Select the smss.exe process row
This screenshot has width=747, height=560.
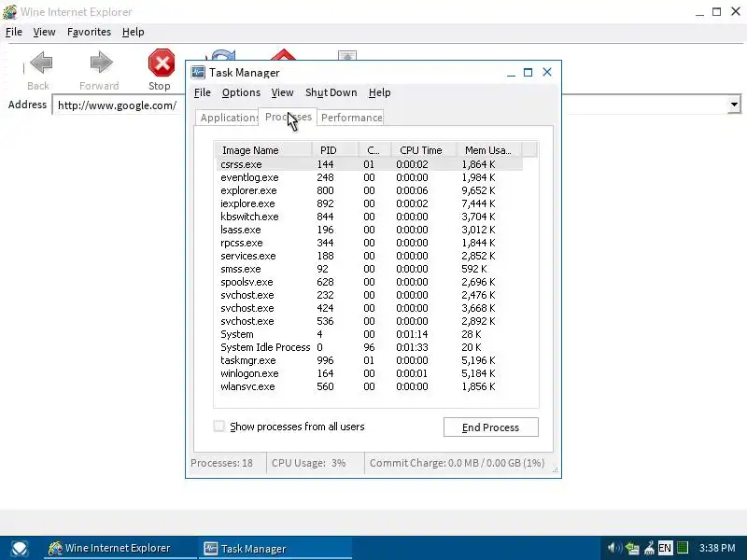pyautogui.click(x=370, y=269)
